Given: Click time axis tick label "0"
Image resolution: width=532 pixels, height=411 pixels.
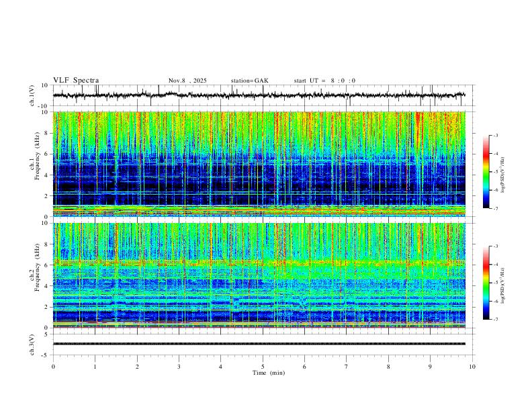Looking at the screenshot, I should tap(53, 367).
